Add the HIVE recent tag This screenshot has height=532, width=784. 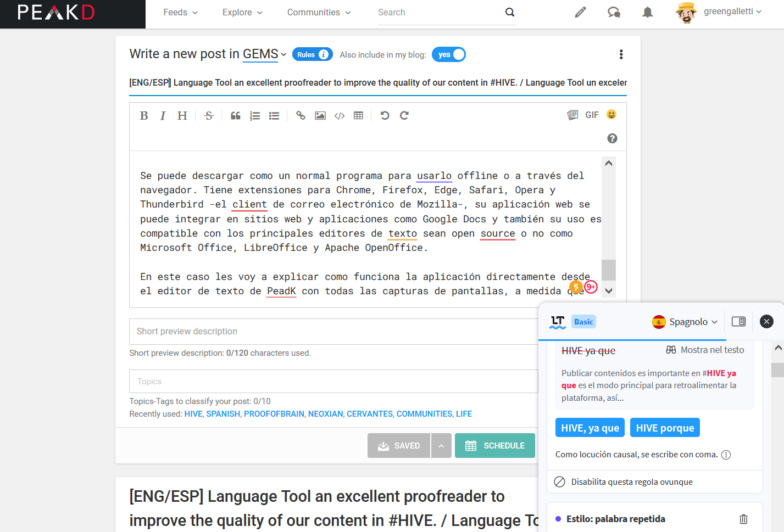193,414
